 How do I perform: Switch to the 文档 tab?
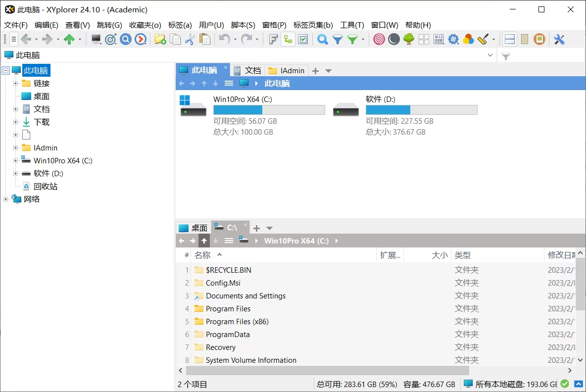coord(252,70)
